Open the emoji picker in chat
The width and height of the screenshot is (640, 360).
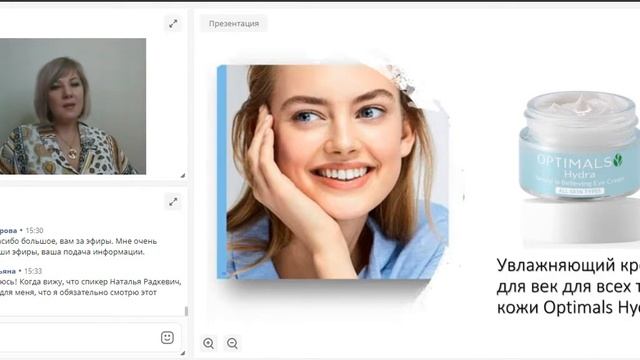coord(167,338)
